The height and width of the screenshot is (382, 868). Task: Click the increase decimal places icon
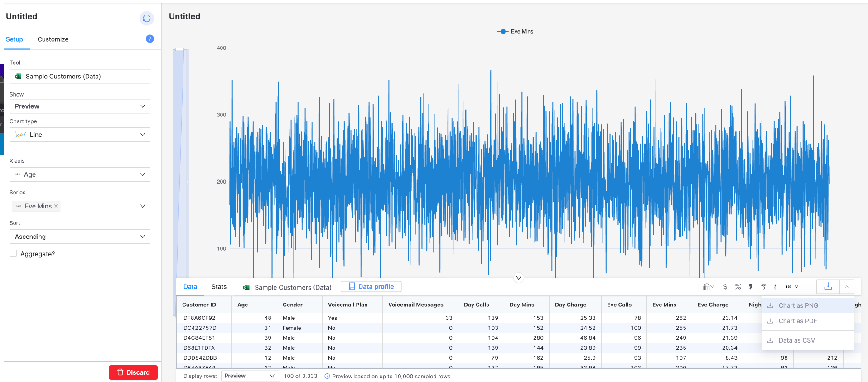click(763, 287)
